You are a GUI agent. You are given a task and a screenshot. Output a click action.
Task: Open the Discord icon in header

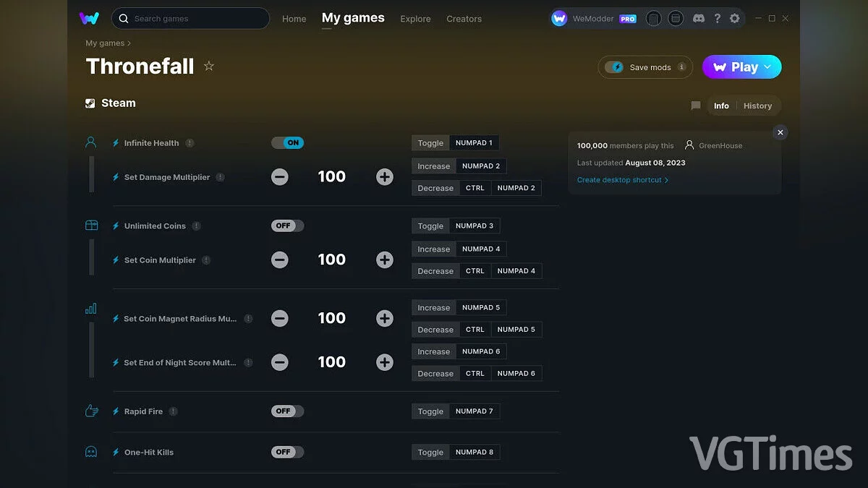699,18
